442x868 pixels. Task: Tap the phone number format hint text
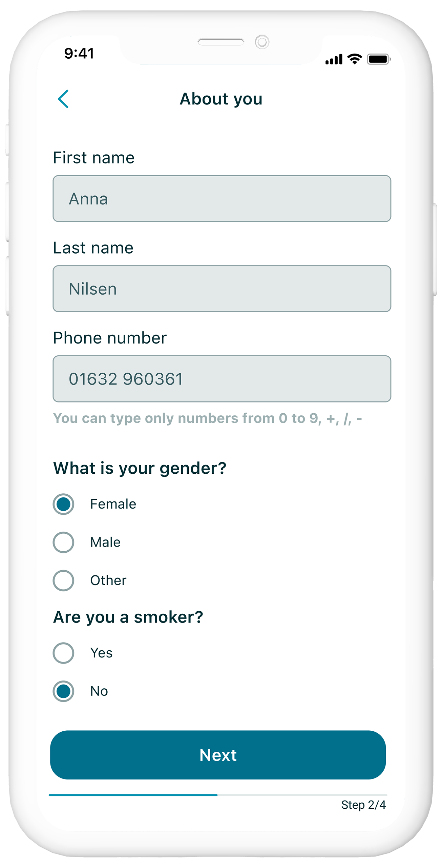207,418
